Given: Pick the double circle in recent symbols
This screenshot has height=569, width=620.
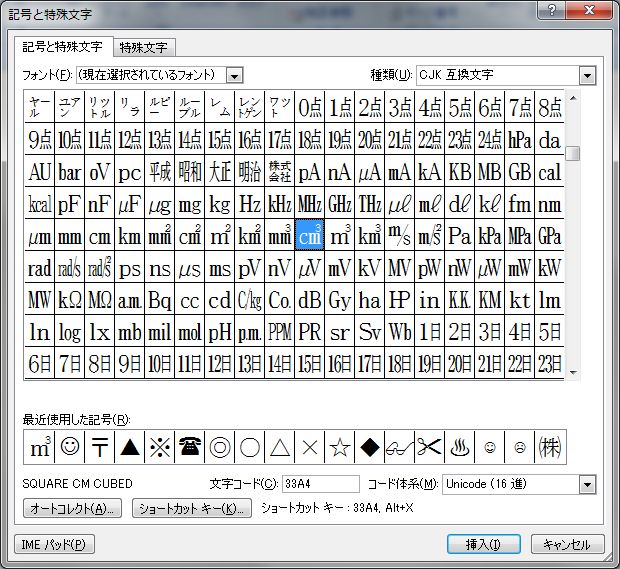Looking at the screenshot, I should pos(220,447).
